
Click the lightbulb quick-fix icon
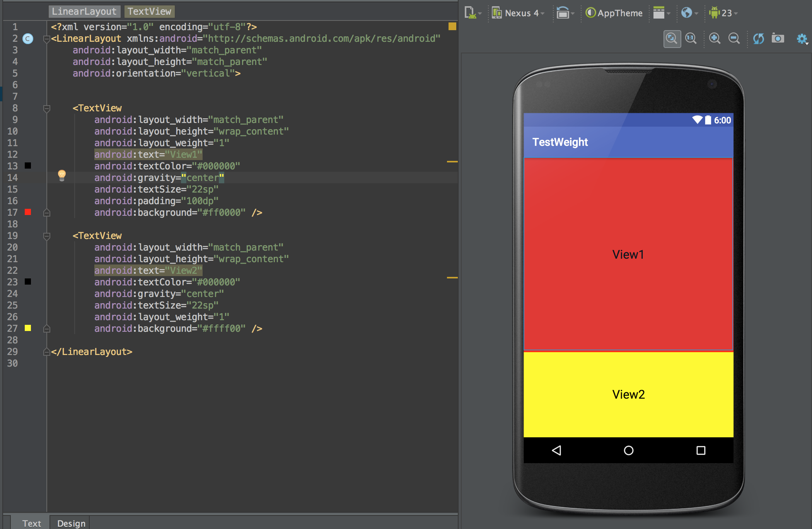(62, 175)
